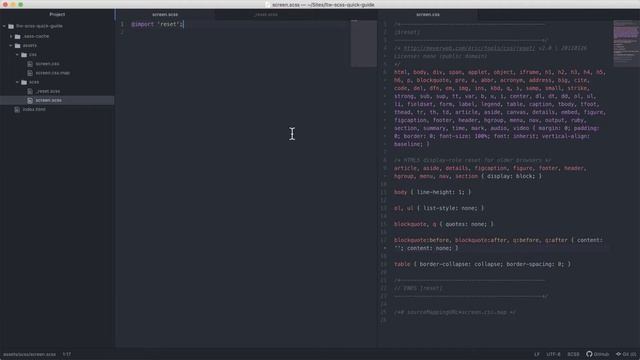Screen dimensions: 640x360
Task: Open the GitHub panel from status bar
Action: (598, 354)
